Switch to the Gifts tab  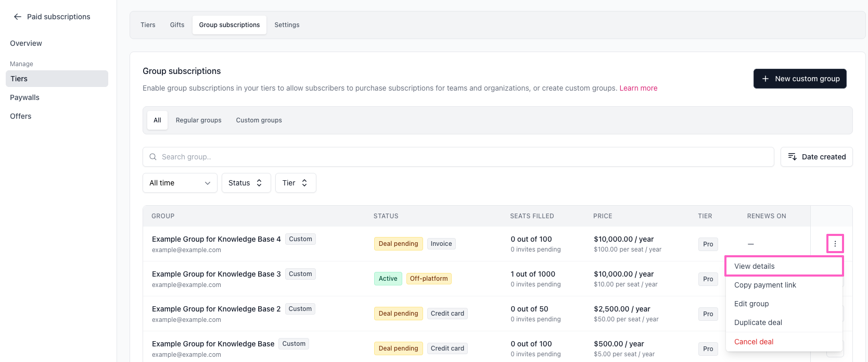[177, 25]
